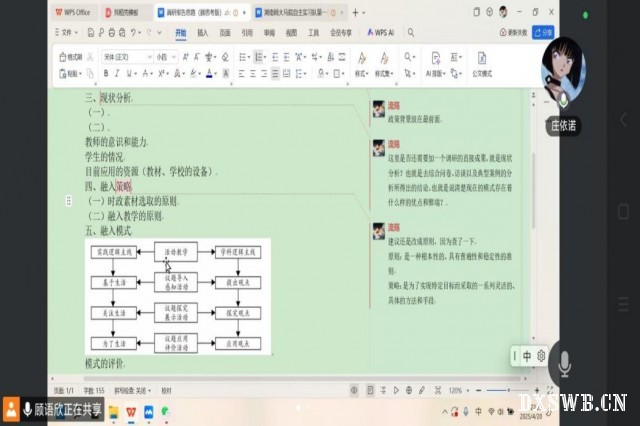This screenshot has height=426, width=640.
Task: Click the 分享 share button
Action: [x=543, y=32]
